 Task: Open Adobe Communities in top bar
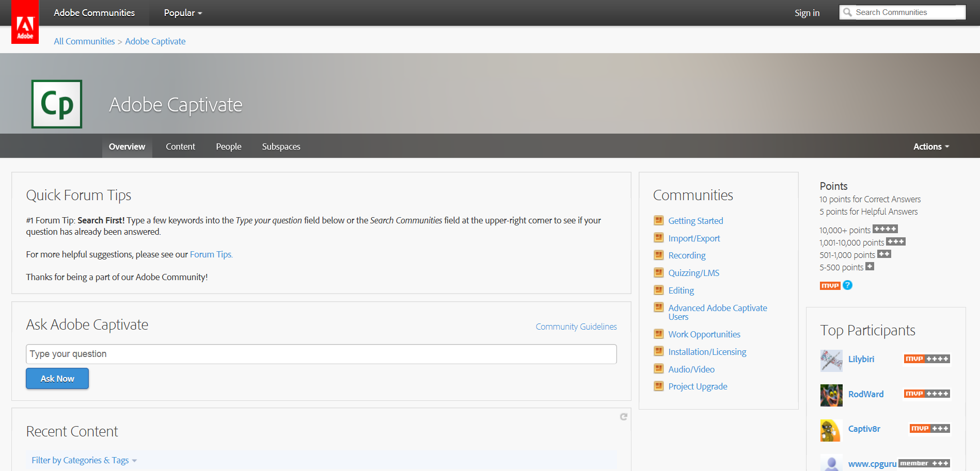(94, 13)
